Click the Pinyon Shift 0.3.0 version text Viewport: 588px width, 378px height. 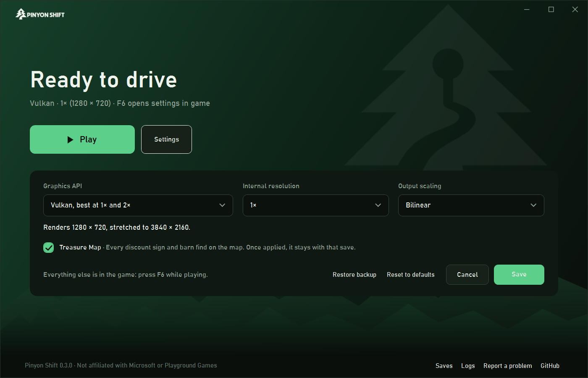[x=121, y=365]
